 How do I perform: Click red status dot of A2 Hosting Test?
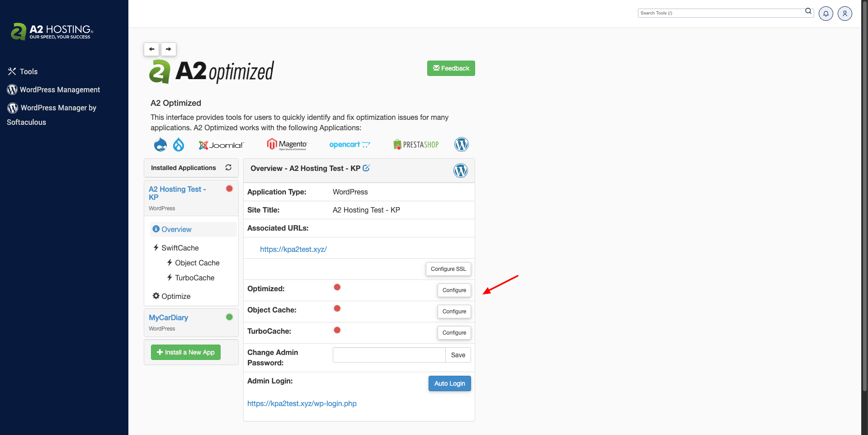[229, 189]
